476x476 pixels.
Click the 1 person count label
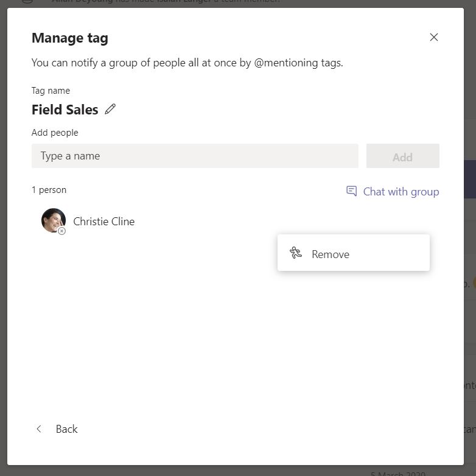point(49,190)
